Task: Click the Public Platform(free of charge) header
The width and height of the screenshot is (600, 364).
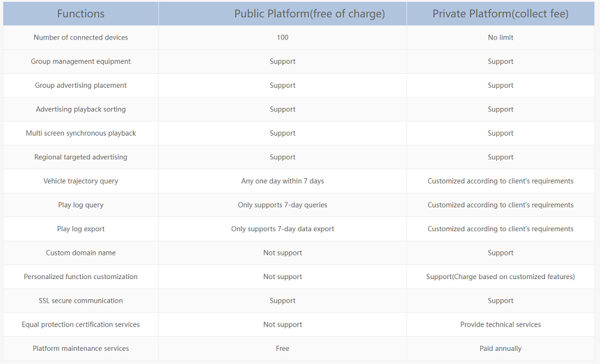Action: (x=310, y=14)
